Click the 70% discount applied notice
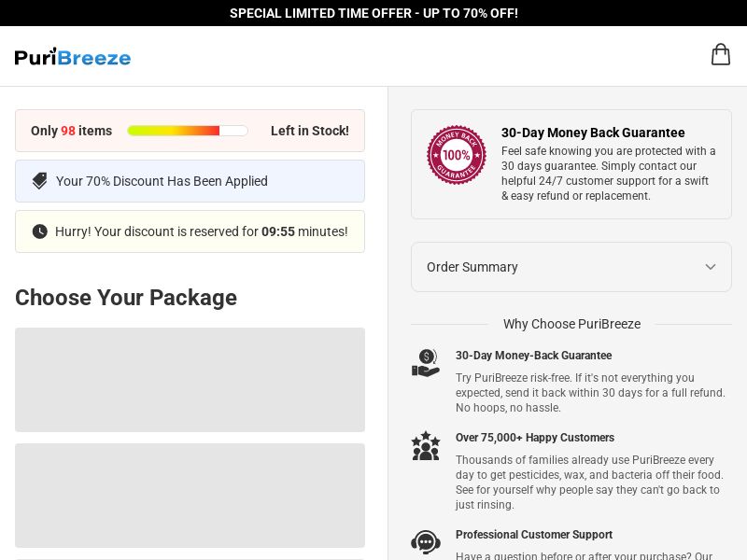Screen dimensions: 747x560 (190, 181)
